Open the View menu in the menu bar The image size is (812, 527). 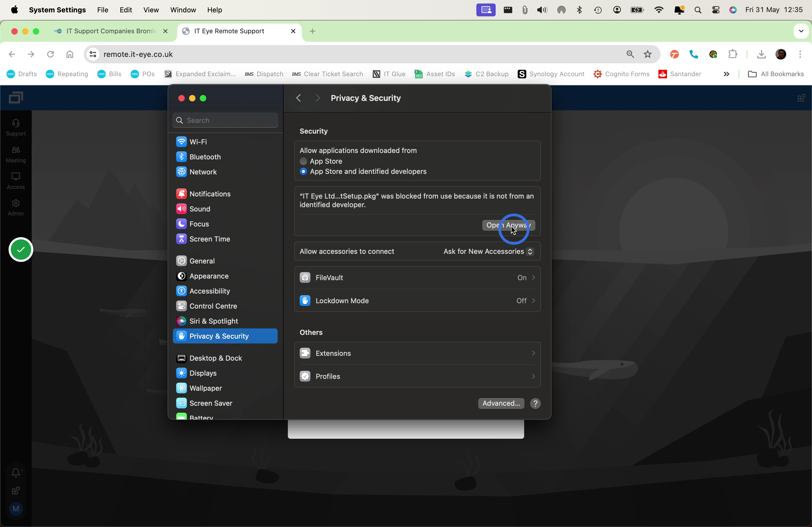(x=151, y=10)
